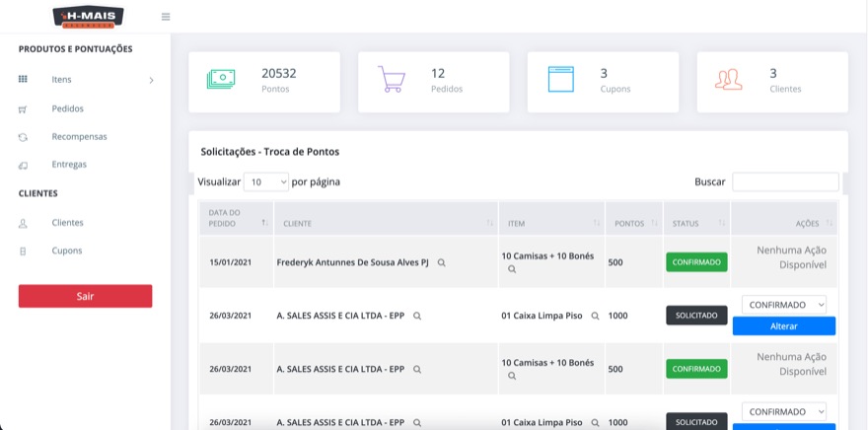Open item magnifier next to first 01 Caixa Limpa Piso
The image size is (868, 430).
[x=595, y=316]
